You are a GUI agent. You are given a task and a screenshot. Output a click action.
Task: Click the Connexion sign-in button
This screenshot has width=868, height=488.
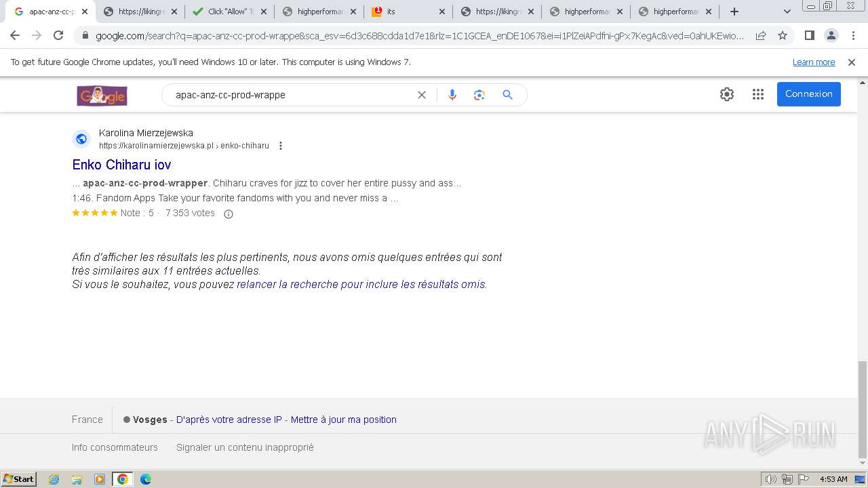[809, 94]
